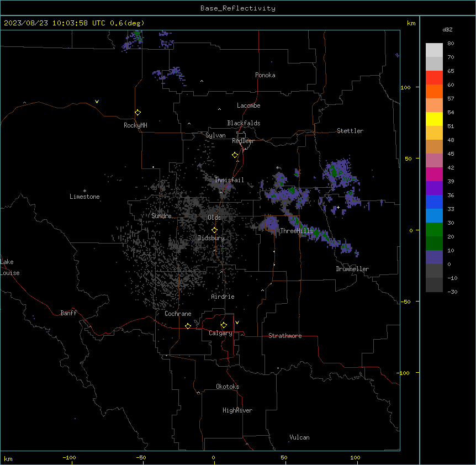Click the yellow diamond marker south of RedDeer
The height and width of the screenshot is (465, 476).
click(x=235, y=155)
